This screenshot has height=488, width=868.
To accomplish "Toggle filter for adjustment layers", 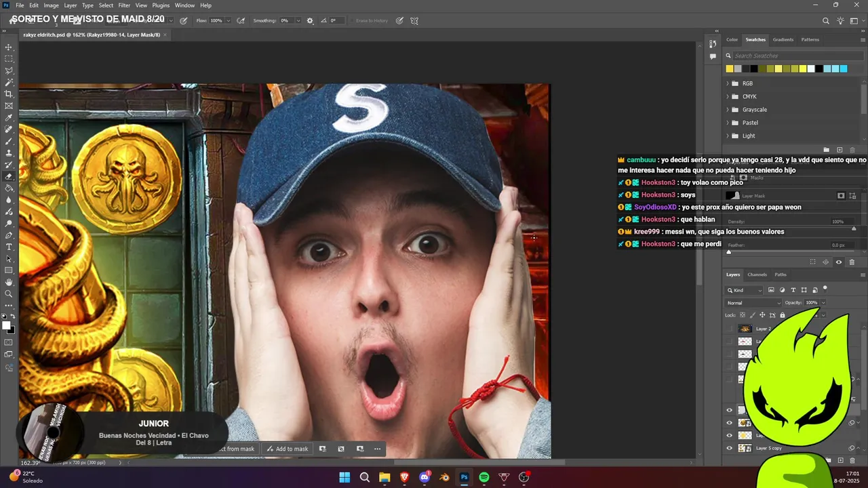I will coord(783,290).
